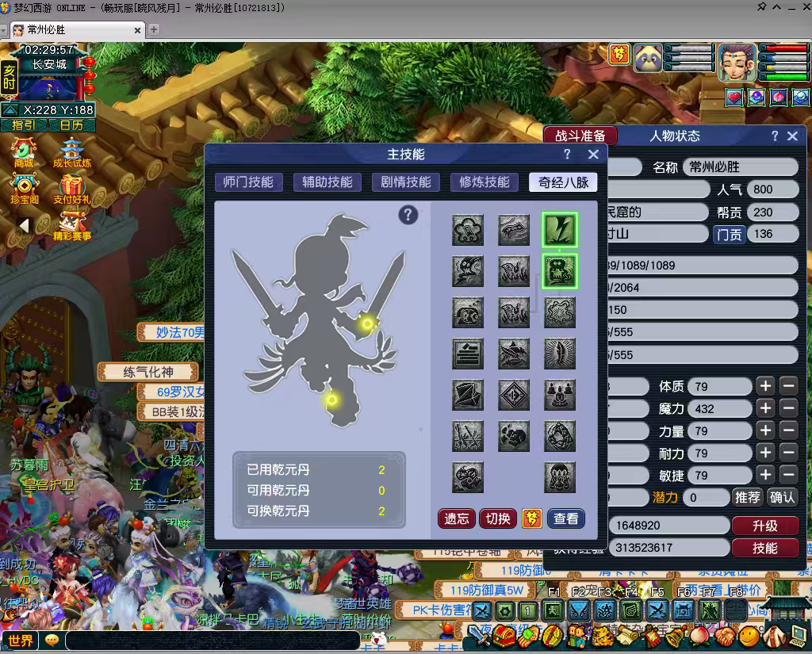
Task: Click the 升级 level up button
Action: point(765,526)
